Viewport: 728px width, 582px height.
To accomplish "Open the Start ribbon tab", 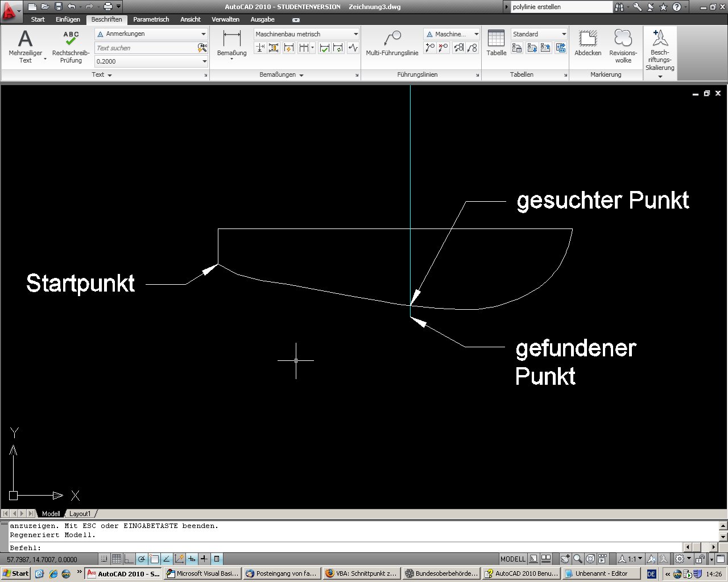I will click(38, 19).
